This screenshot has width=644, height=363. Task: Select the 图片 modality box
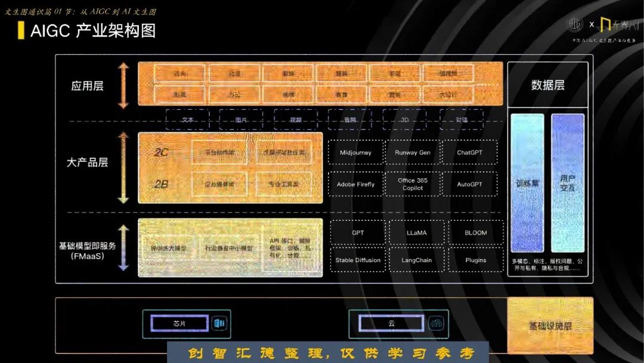pyautogui.click(x=241, y=119)
